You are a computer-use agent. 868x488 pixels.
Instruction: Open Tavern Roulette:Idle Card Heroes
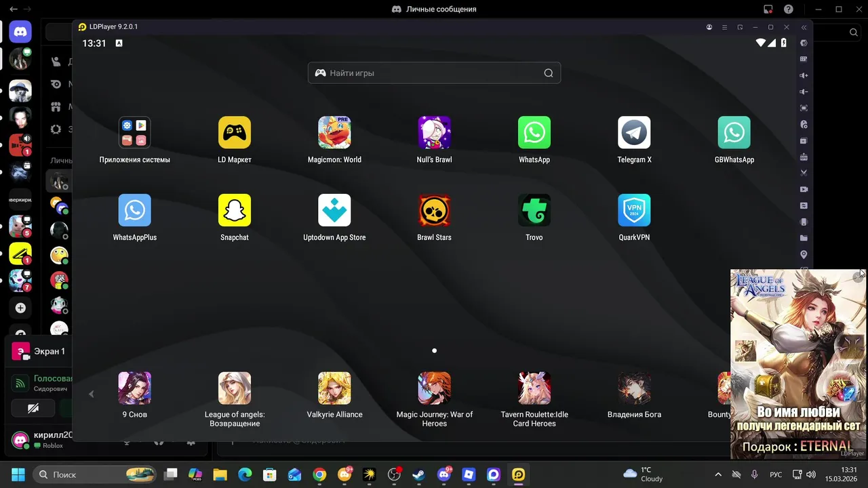click(x=534, y=388)
